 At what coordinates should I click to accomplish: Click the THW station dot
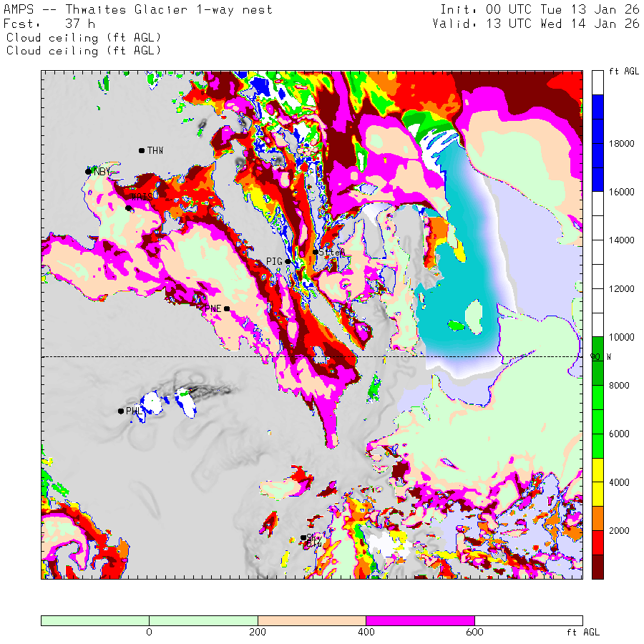point(142,151)
